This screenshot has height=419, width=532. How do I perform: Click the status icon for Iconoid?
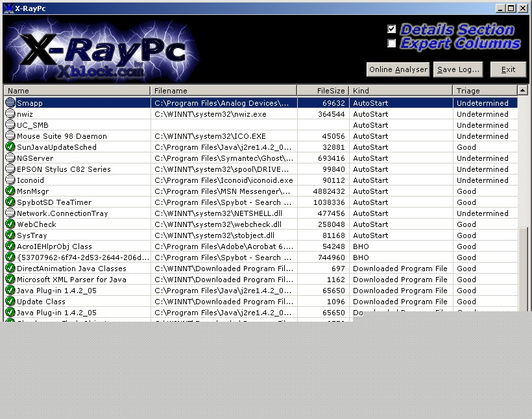[x=10, y=180]
